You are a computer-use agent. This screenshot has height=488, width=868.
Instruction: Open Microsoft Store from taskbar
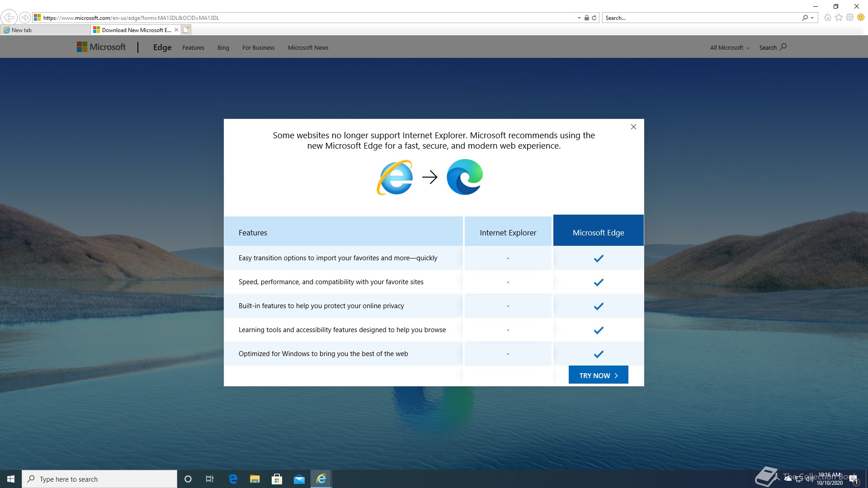[277, 479]
